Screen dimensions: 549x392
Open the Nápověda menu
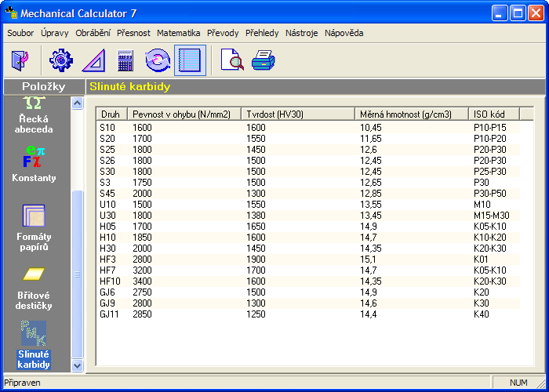coord(344,33)
